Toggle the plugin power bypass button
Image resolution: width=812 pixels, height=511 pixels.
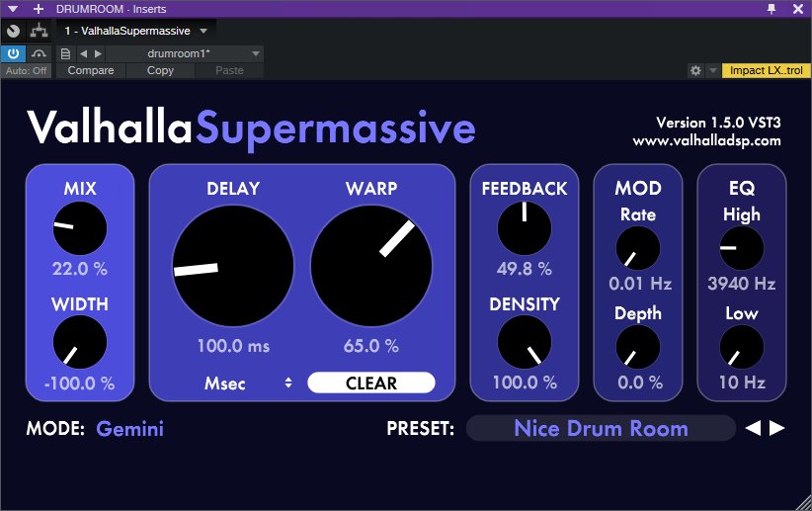pos(13,53)
